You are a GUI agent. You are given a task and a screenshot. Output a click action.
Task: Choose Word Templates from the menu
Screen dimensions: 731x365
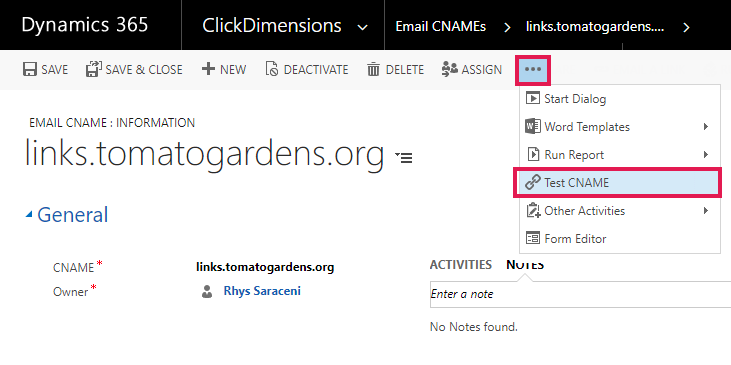tap(620, 127)
